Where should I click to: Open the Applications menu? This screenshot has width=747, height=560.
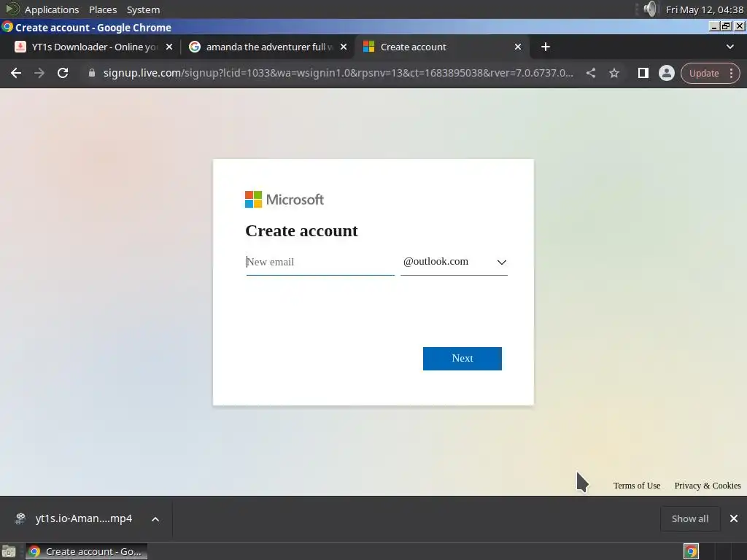pos(52,9)
